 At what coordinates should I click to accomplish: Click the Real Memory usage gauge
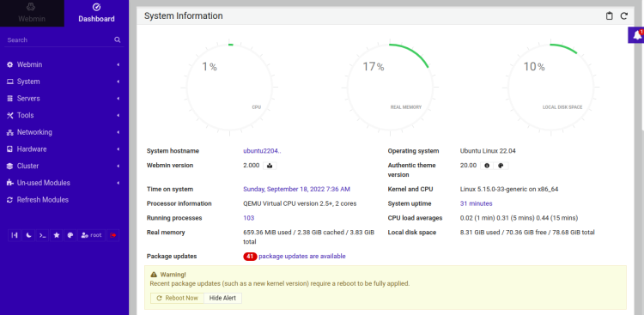(x=390, y=88)
